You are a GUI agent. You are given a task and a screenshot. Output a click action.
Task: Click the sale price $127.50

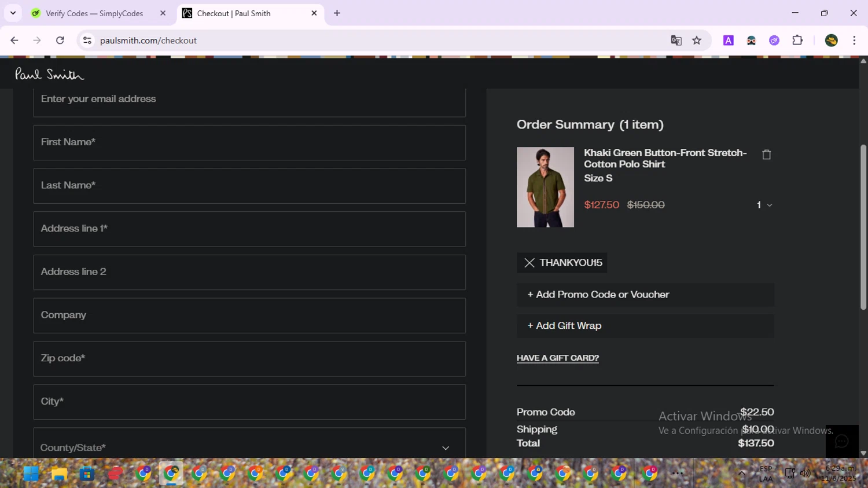coord(602,205)
